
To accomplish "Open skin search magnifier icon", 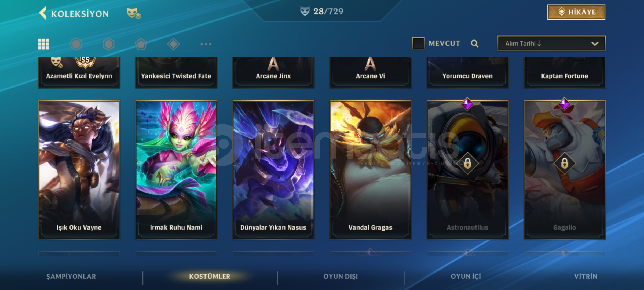I will pyautogui.click(x=474, y=44).
